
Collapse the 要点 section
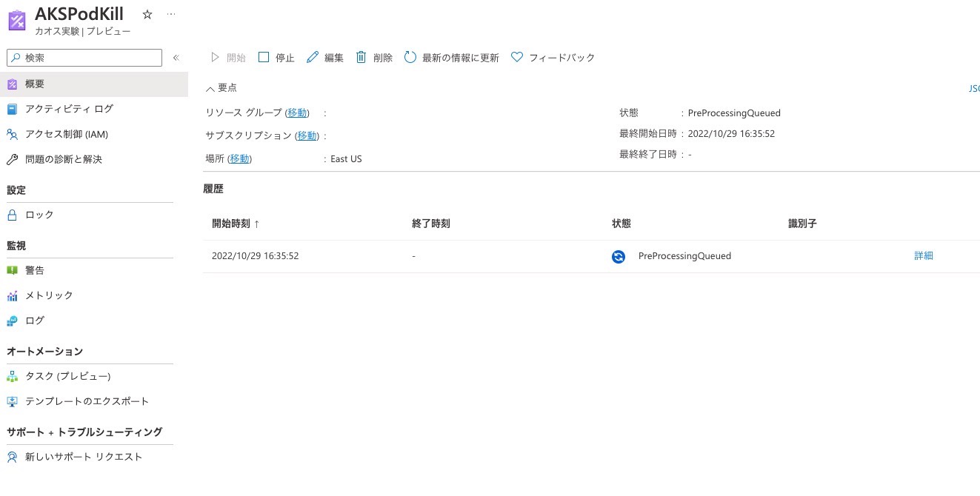click(221, 88)
